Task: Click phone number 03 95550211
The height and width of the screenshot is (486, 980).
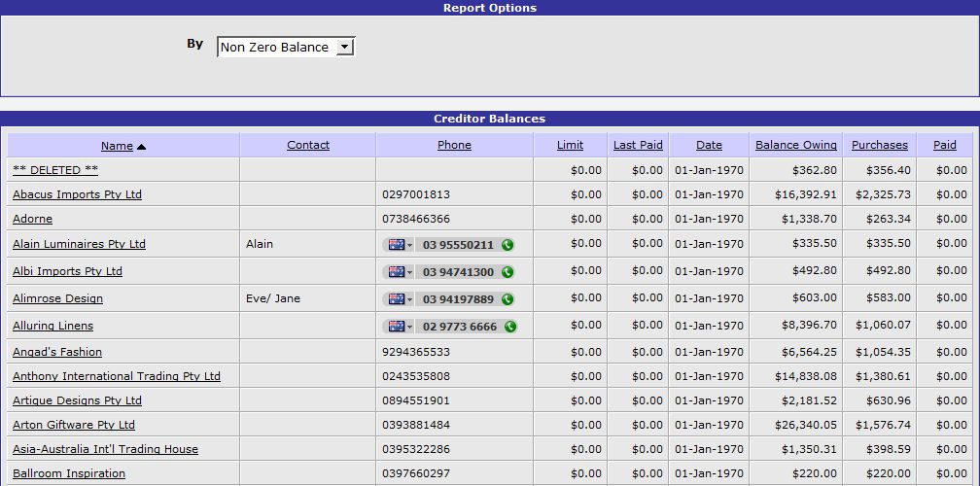Action: 458,245
